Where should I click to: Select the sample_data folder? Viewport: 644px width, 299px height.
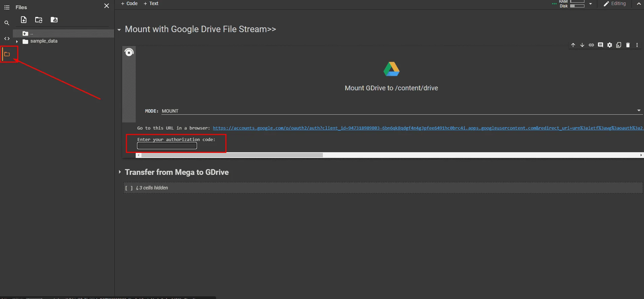44,41
